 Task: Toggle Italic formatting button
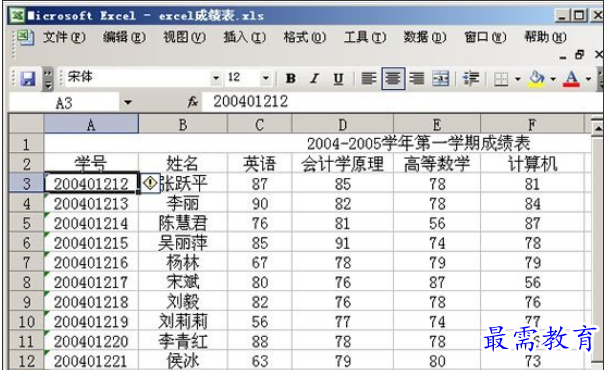(x=315, y=79)
